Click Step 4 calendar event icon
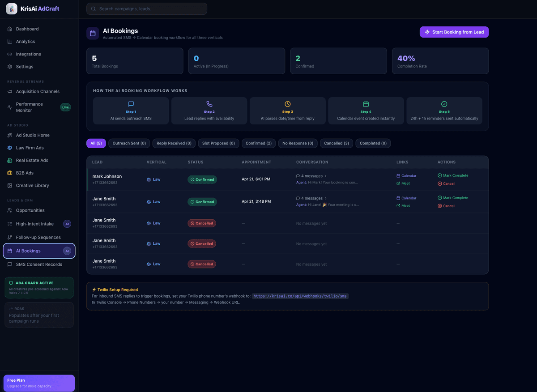 pos(366,104)
